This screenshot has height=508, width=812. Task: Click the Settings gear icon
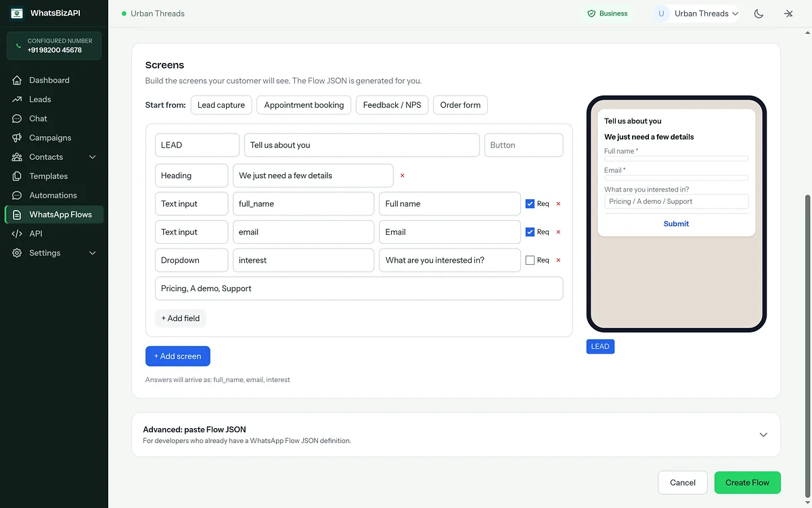(x=17, y=253)
